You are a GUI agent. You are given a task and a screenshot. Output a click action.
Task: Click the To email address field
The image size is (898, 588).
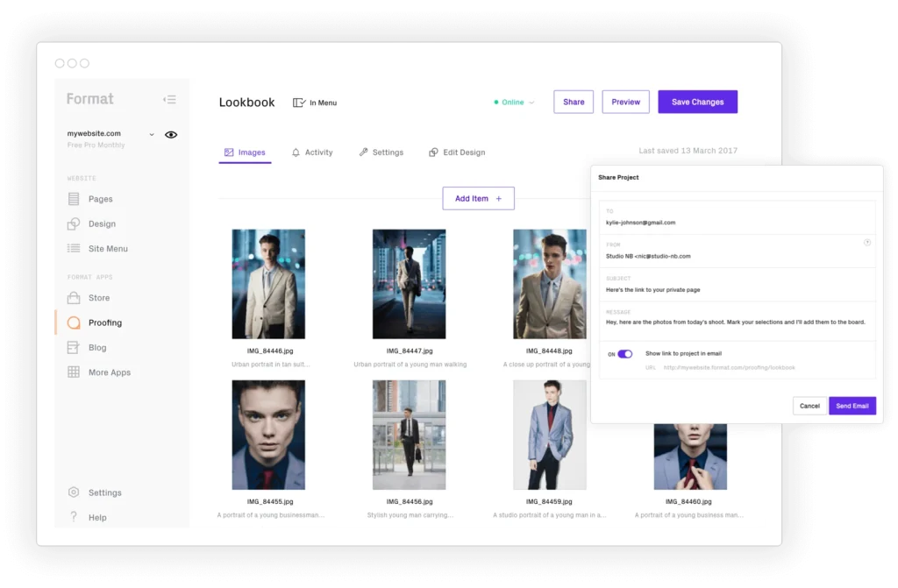(737, 223)
